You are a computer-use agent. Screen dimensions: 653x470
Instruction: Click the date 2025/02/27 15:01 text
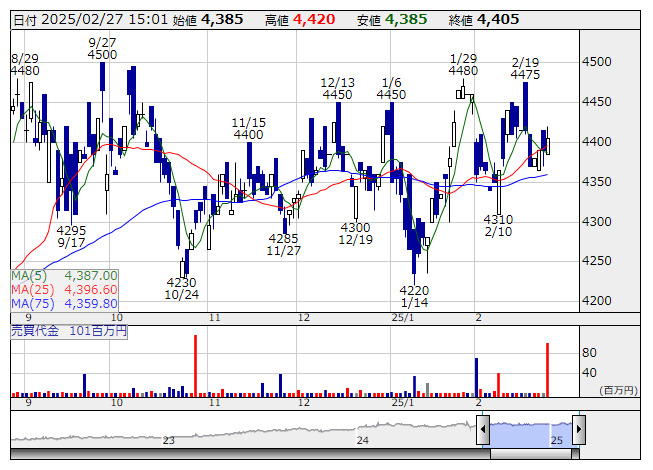coord(104,20)
